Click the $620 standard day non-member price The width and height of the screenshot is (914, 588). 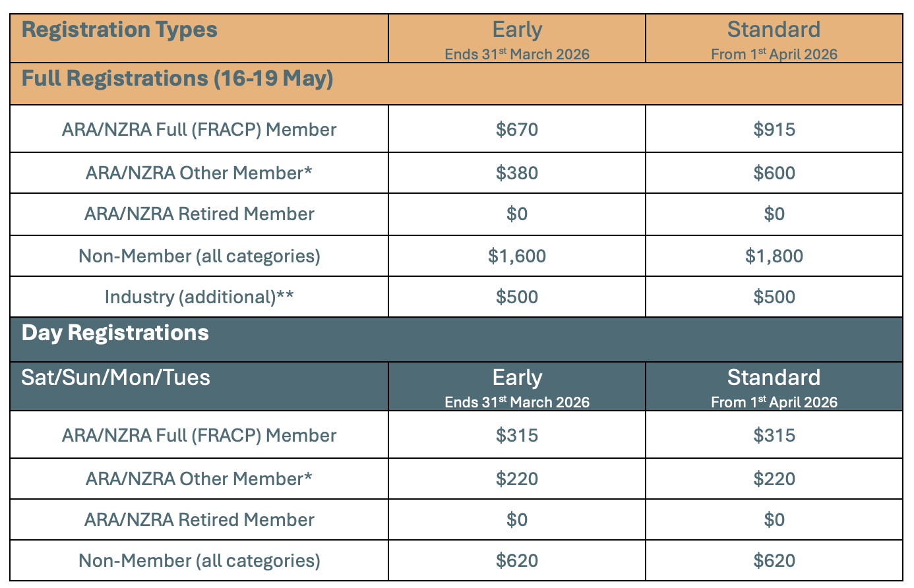coord(774,560)
